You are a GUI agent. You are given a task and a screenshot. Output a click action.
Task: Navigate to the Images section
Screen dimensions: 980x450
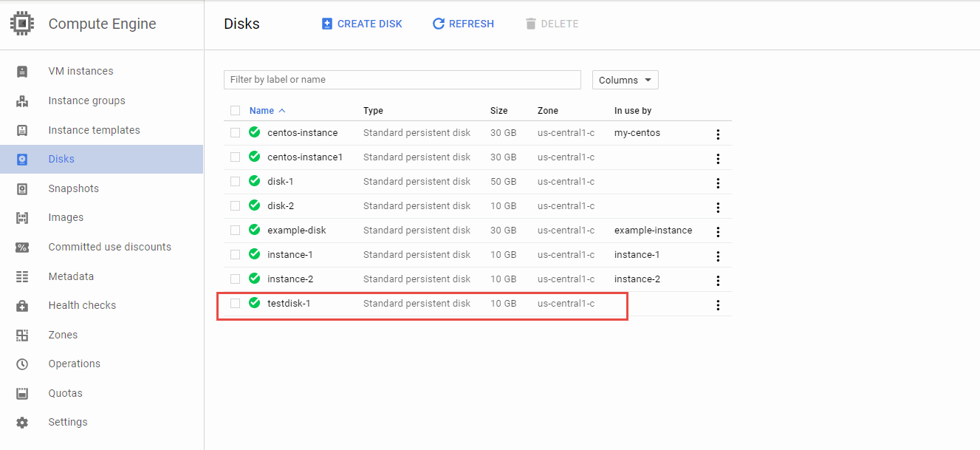(x=66, y=218)
